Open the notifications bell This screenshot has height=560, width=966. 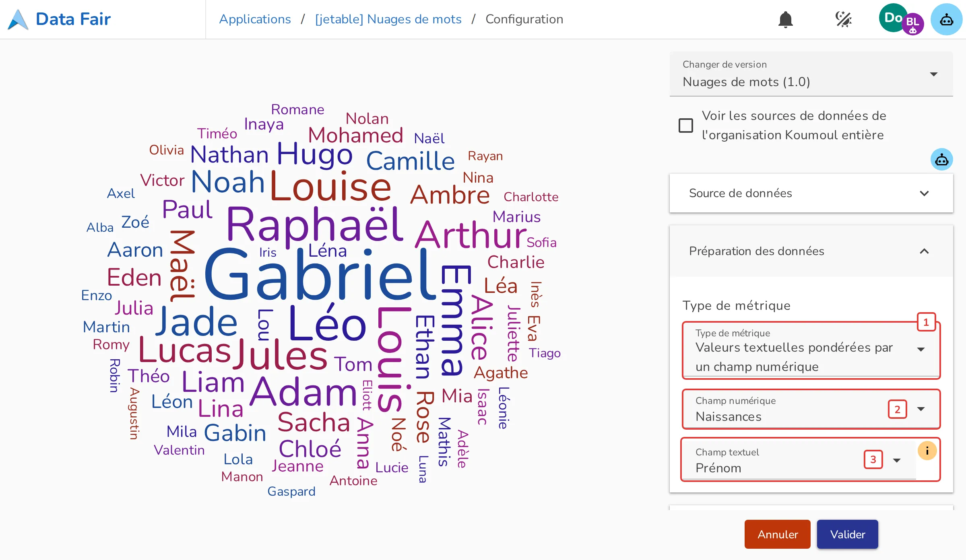tap(785, 19)
